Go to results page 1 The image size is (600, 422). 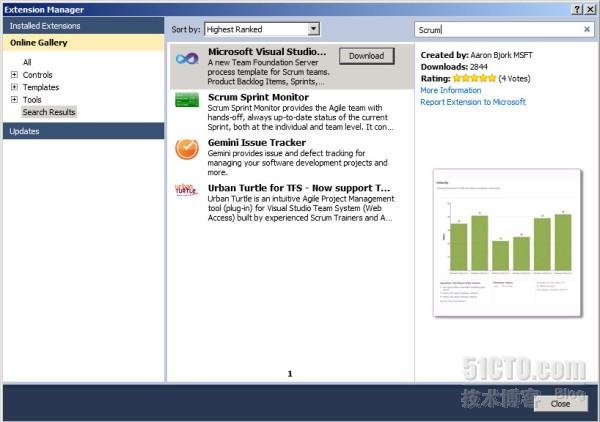pyautogui.click(x=290, y=374)
